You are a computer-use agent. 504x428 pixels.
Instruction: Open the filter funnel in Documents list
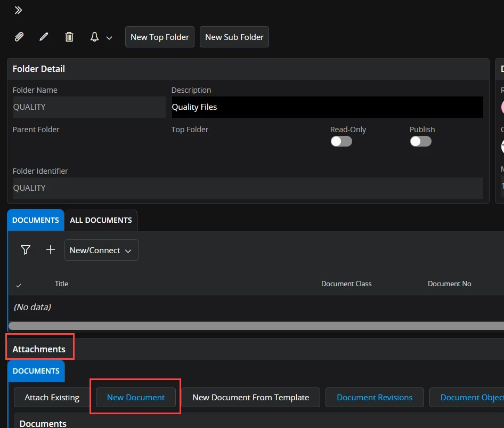pos(25,250)
